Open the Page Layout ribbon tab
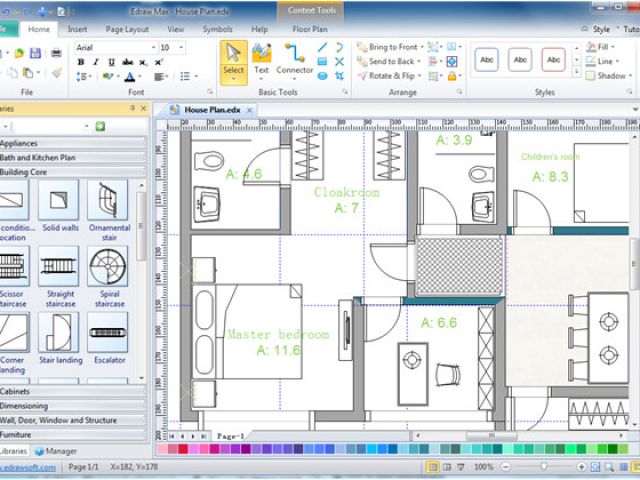 (x=127, y=30)
